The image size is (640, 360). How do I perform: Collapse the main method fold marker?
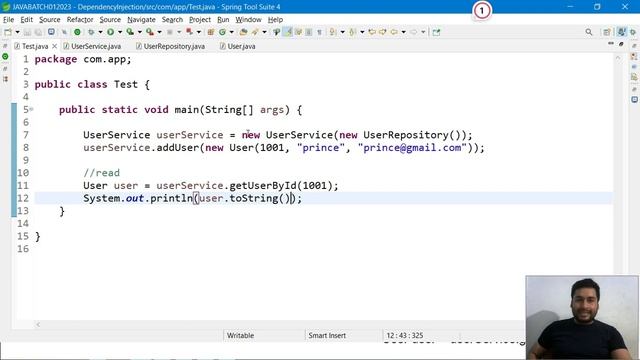point(31,109)
